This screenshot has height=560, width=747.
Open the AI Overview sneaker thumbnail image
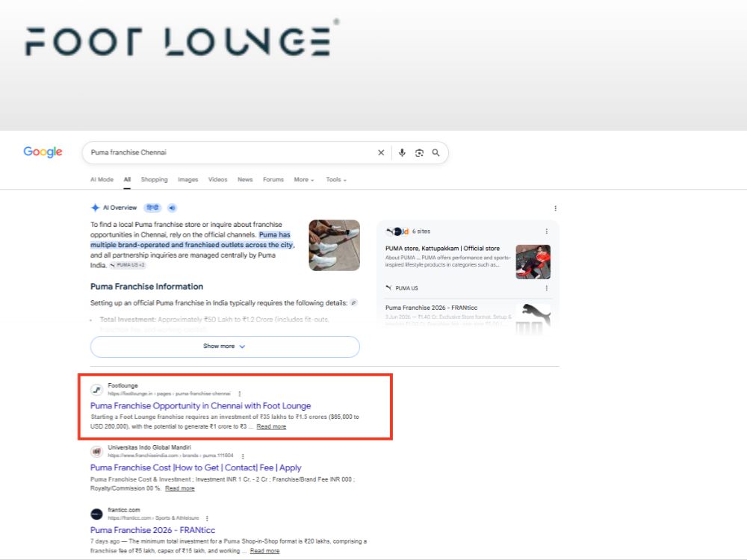pyautogui.click(x=335, y=245)
